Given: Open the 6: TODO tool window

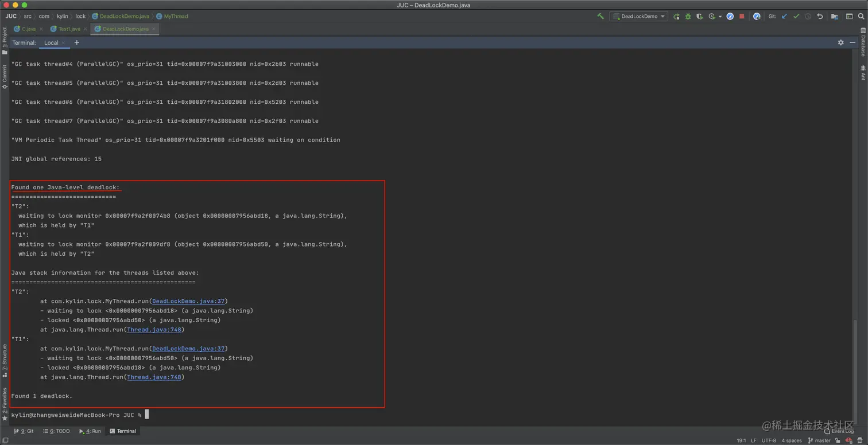Looking at the screenshot, I should (56, 431).
